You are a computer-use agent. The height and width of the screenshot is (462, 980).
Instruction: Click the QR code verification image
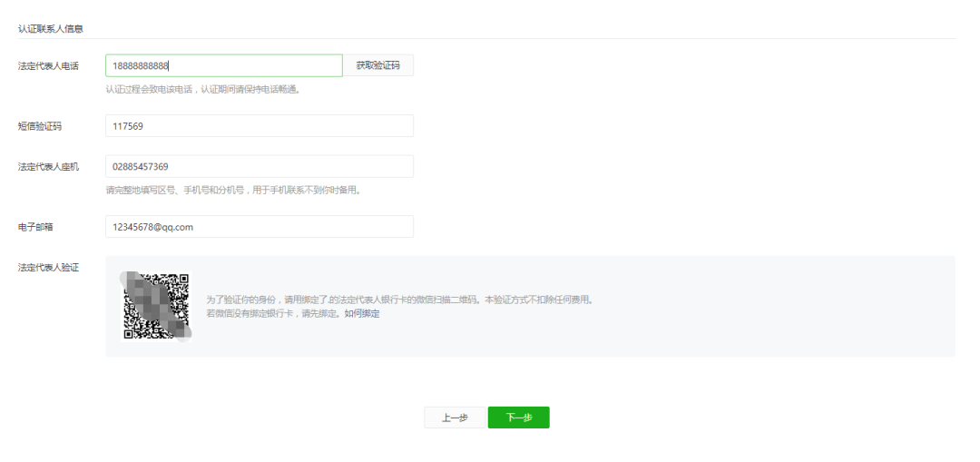point(156,306)
